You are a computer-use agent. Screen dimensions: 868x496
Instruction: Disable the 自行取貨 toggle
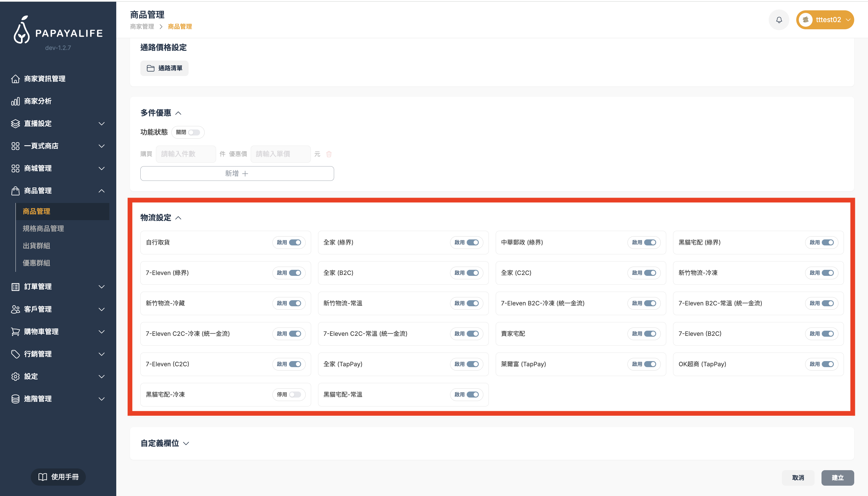point(295,243)
